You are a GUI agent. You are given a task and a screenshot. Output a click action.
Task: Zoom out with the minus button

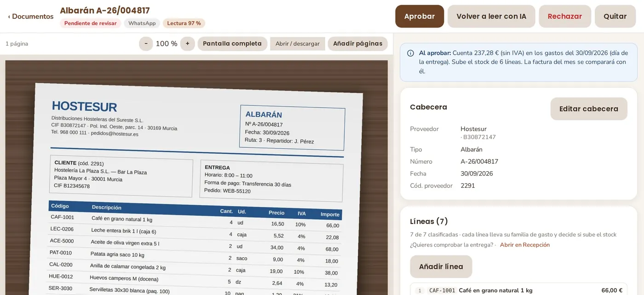click(146, 44)
